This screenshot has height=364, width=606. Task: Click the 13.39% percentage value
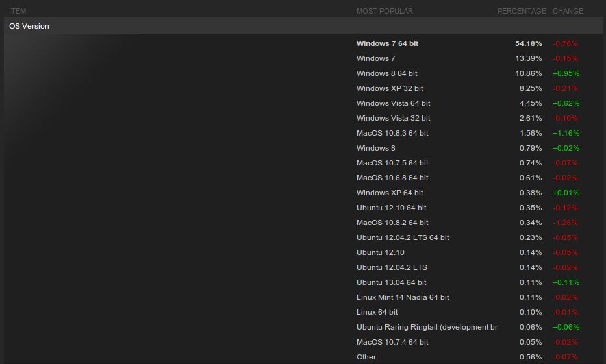[528, 58]
